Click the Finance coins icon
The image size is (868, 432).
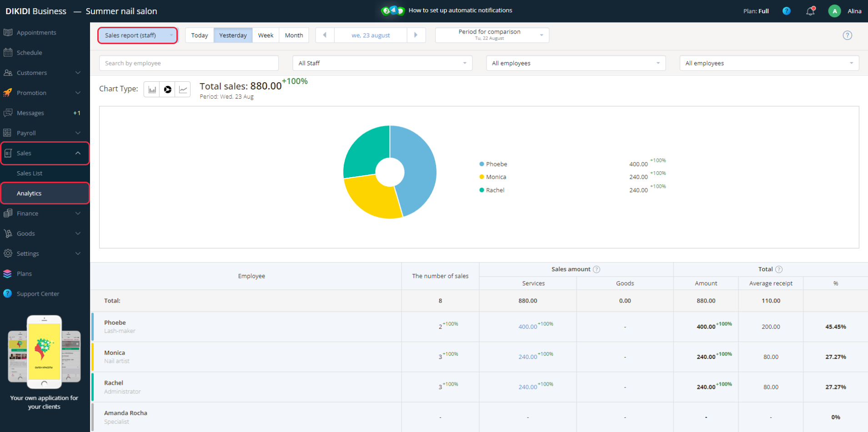tap(8, 214)
